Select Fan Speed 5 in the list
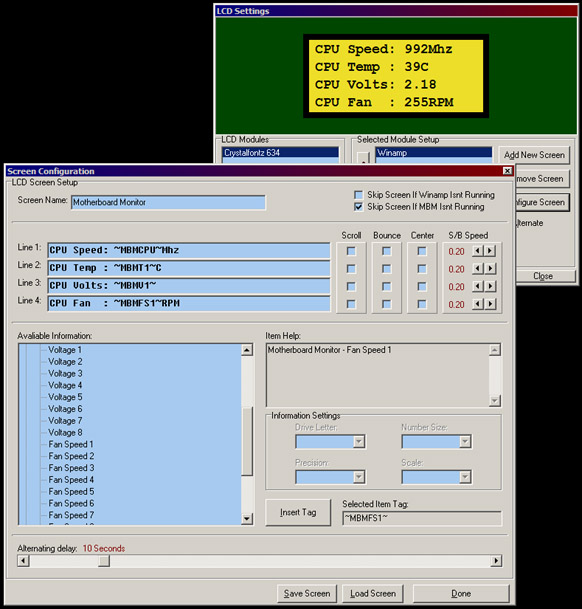The width and height of the screenshot is (582, 609). (x=71, y=491)
